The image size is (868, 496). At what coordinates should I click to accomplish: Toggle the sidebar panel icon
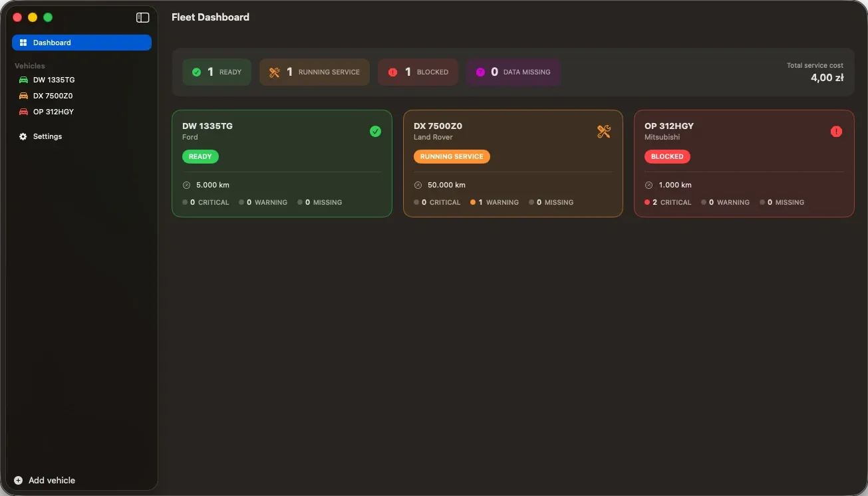click(x=142, y=18)
